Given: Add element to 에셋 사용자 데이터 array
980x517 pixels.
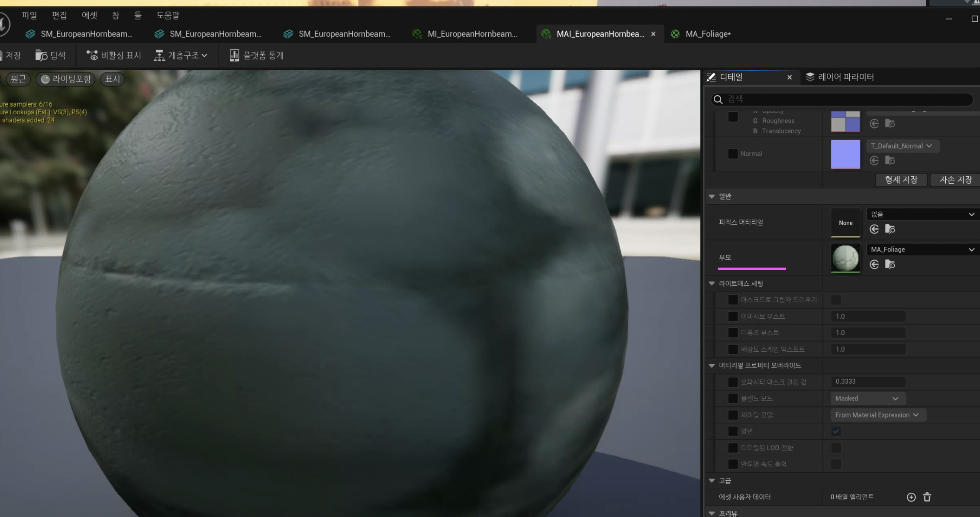Looking at the screenshot, I should tap(911, 497).
